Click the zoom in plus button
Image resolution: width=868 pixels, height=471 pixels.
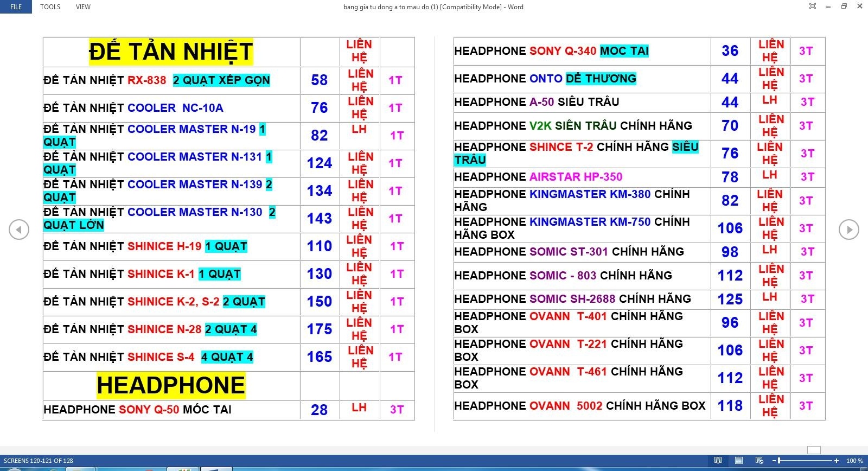point(837,460)
